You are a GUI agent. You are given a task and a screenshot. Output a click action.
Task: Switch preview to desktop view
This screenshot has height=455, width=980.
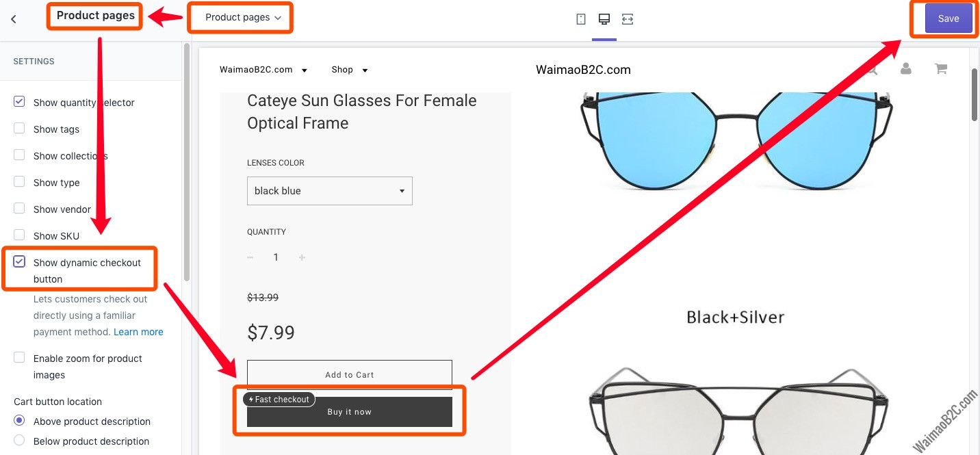click(604, 18)
